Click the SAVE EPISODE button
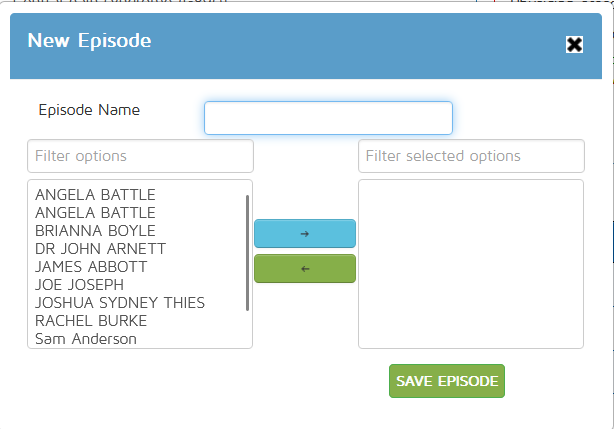The height and width of the screenshot is (429, 614). click(x=446, y=381)
